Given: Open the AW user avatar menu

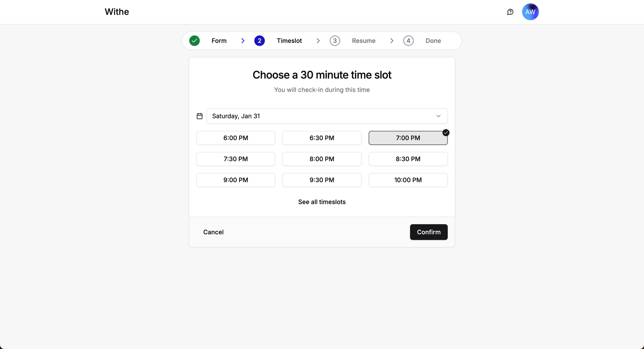Looking at the screenshot, I should pos(530,12).
